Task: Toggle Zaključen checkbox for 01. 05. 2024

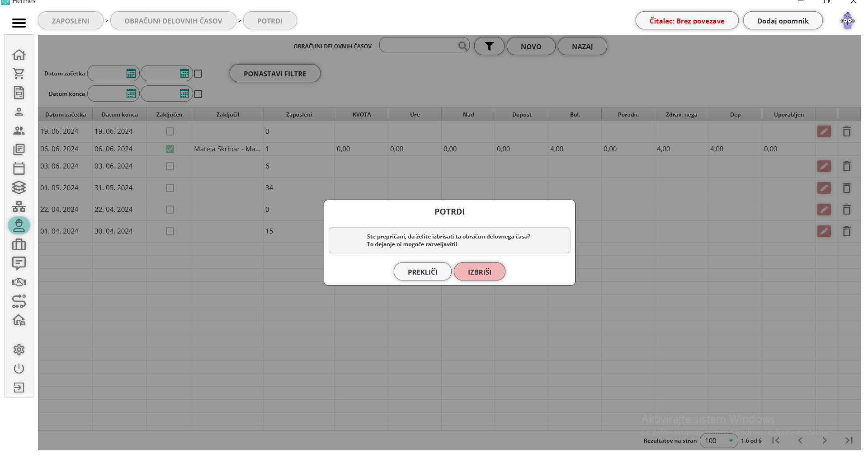Action: (x=170, y=188)
